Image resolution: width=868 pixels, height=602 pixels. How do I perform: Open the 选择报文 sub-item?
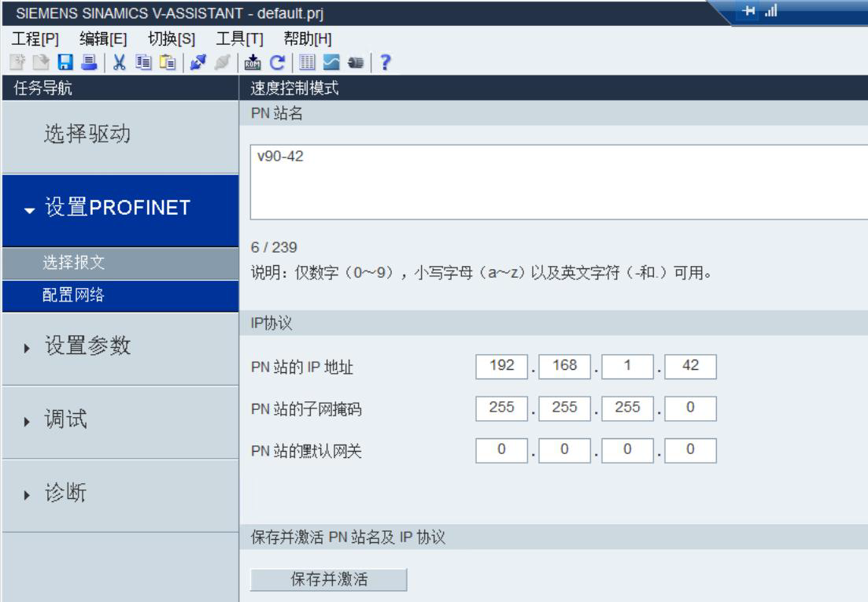click(120, 264)
